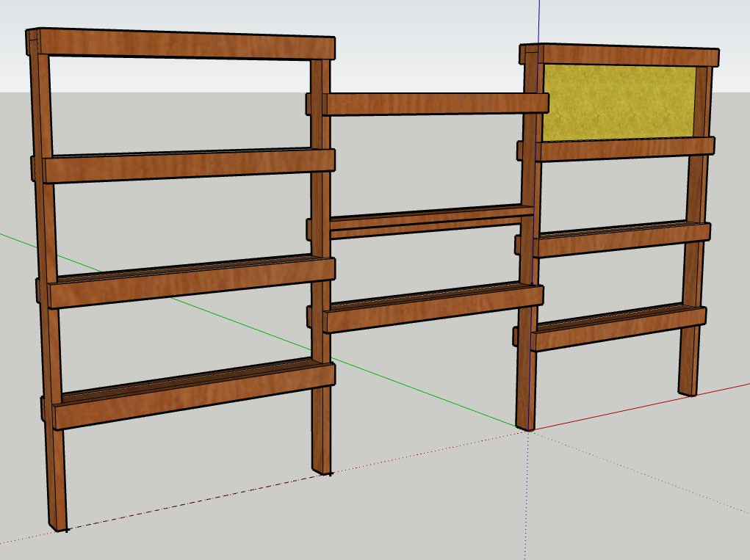This screenshot has height=560, width=750.
Task: Select the lowest rail of the middle section
Action: pyautogui.click(x=433, y=308)
